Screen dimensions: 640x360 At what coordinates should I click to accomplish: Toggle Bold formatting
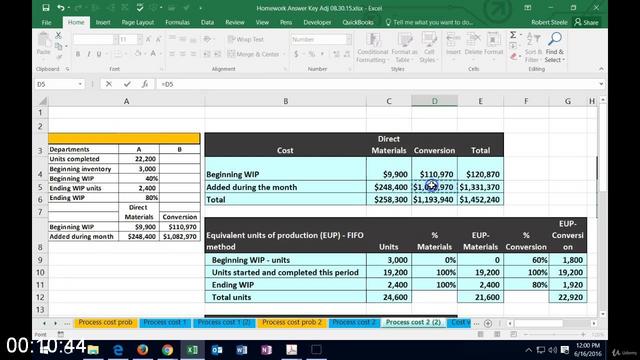point(78,54)
